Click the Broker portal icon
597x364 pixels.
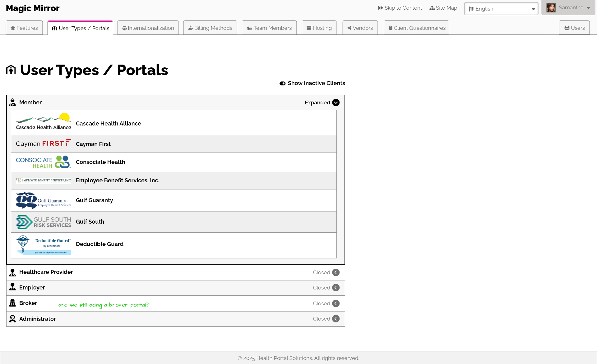click(x=12, y=303)
